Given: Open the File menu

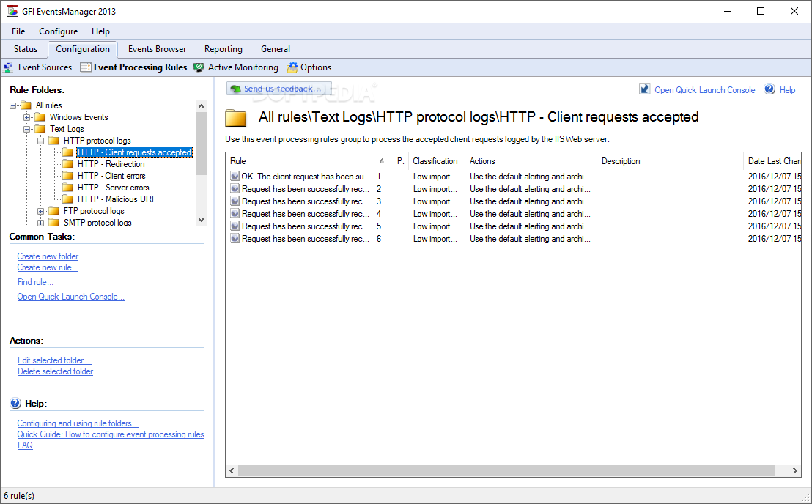Looking at the screenshot, I should [18, 31].
